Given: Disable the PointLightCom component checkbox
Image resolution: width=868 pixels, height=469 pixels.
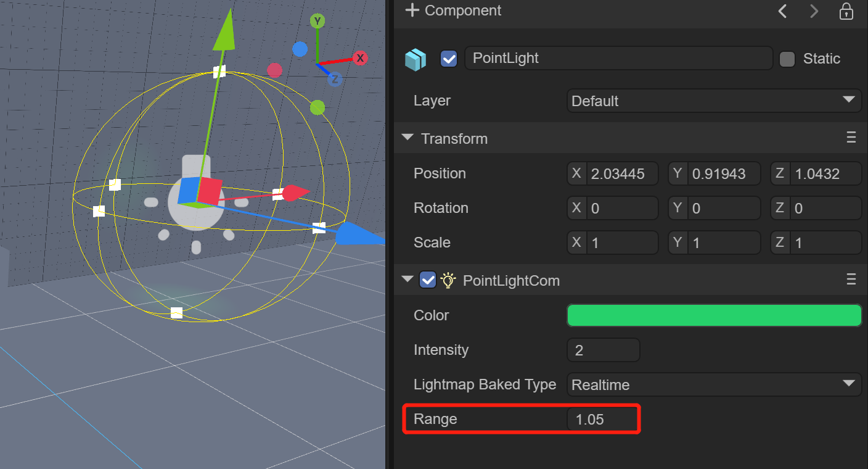Looking at the screenshot, I should point(427,280).
